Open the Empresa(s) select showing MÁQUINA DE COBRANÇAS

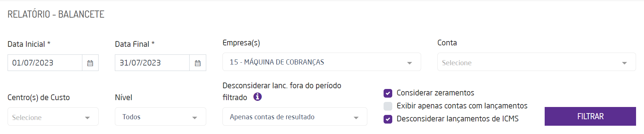[x=322, y=62]
